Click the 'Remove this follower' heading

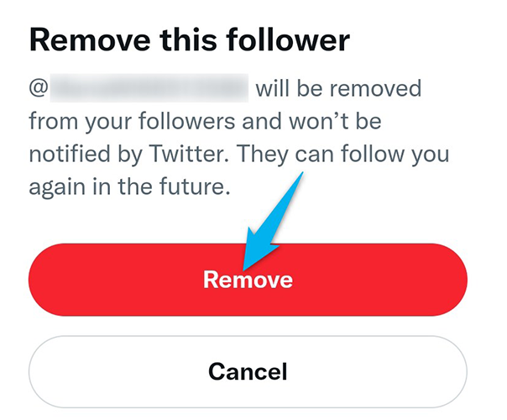[x=189, y=39]
